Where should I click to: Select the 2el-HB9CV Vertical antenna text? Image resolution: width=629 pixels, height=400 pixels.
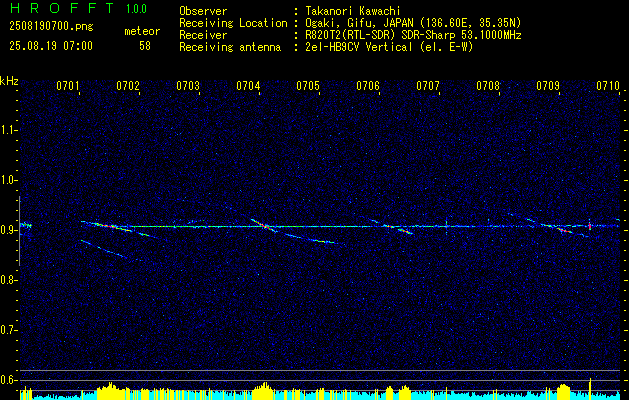pyautogui.click(x=389, y=47)
